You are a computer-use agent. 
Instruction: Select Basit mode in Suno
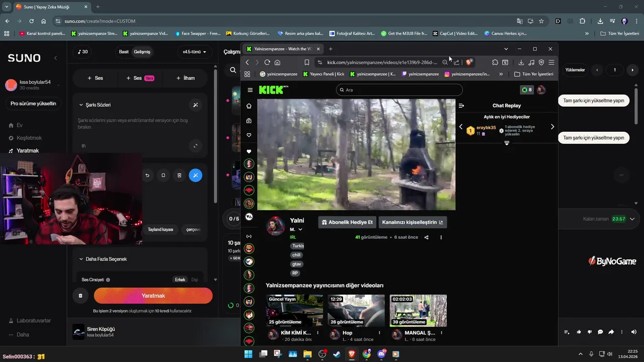[x=124, y=52]
